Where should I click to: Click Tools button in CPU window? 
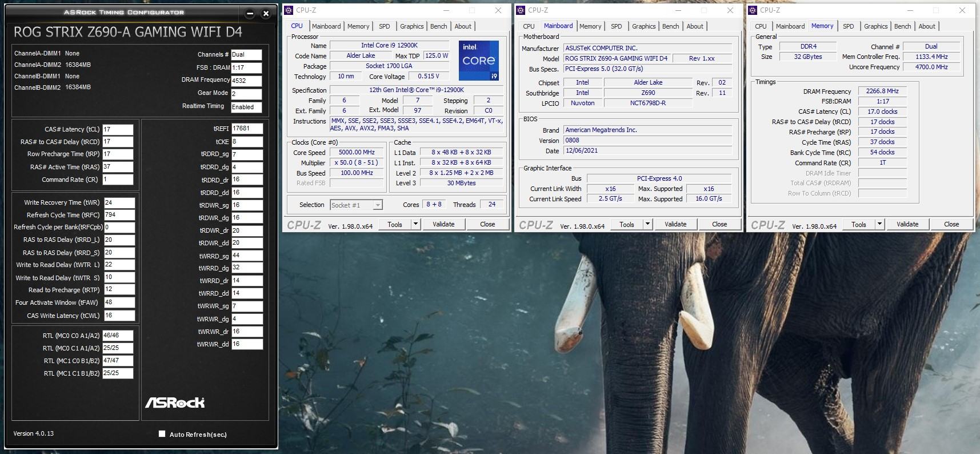tap(395, 224)
